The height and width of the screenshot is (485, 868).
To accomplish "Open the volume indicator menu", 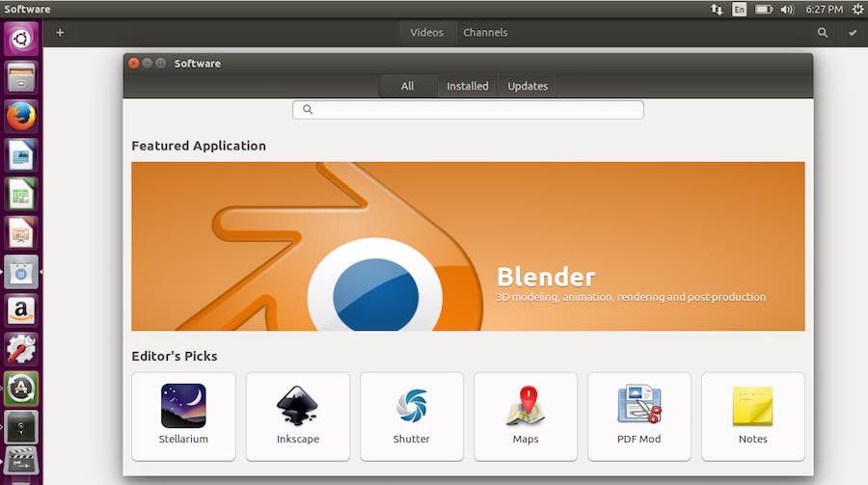I will [x=787, y=9].
